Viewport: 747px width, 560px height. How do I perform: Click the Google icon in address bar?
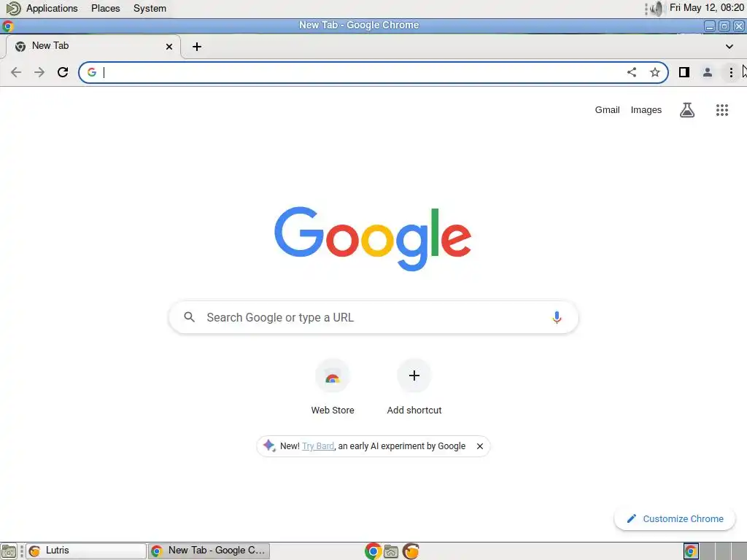(92, 72)
